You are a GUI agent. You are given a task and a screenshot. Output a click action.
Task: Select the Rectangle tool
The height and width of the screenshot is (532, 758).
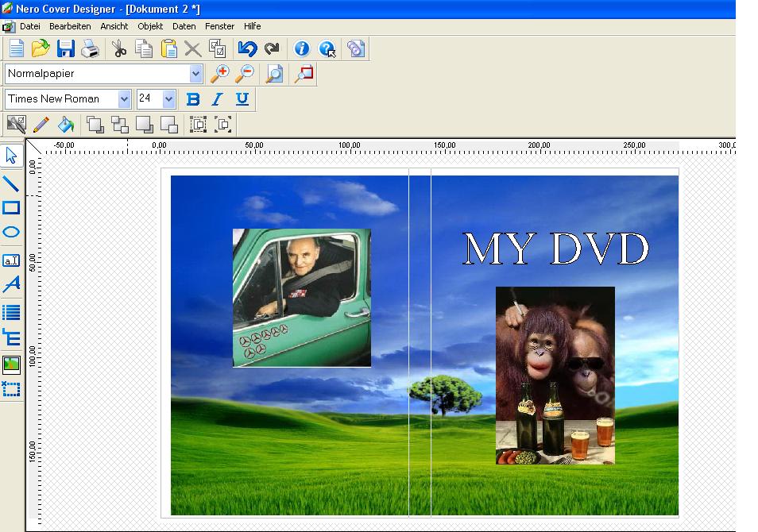click(x=11, y=208)
